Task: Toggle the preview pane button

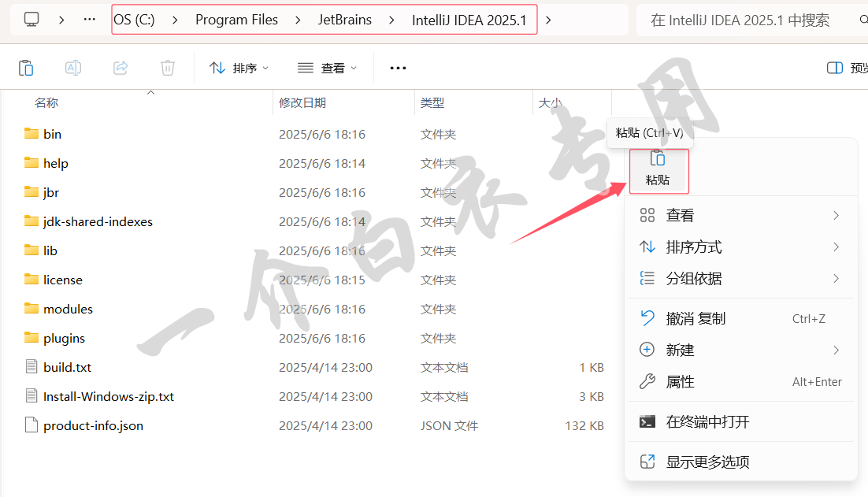Action: [x=835, y=68]
